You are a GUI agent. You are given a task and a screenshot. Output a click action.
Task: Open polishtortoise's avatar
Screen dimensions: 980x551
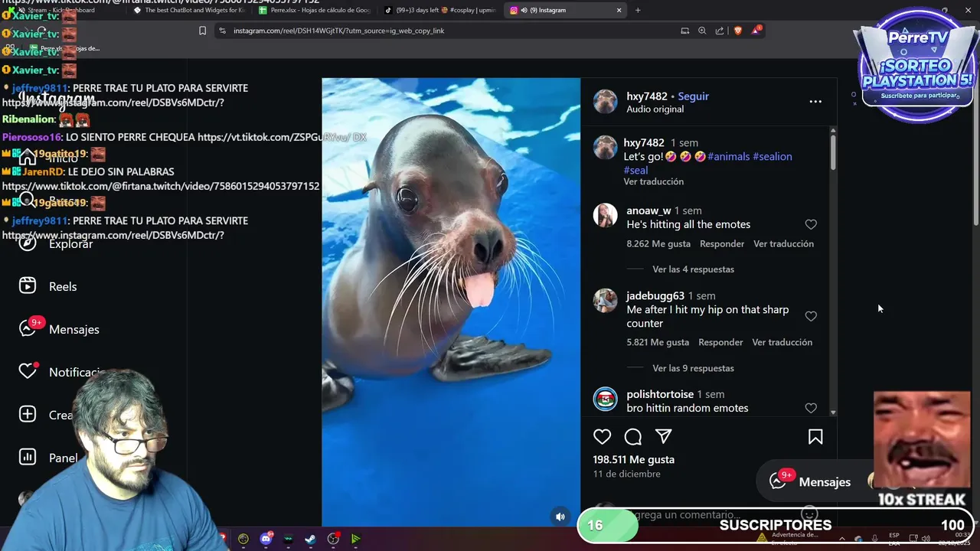[605, 399]
